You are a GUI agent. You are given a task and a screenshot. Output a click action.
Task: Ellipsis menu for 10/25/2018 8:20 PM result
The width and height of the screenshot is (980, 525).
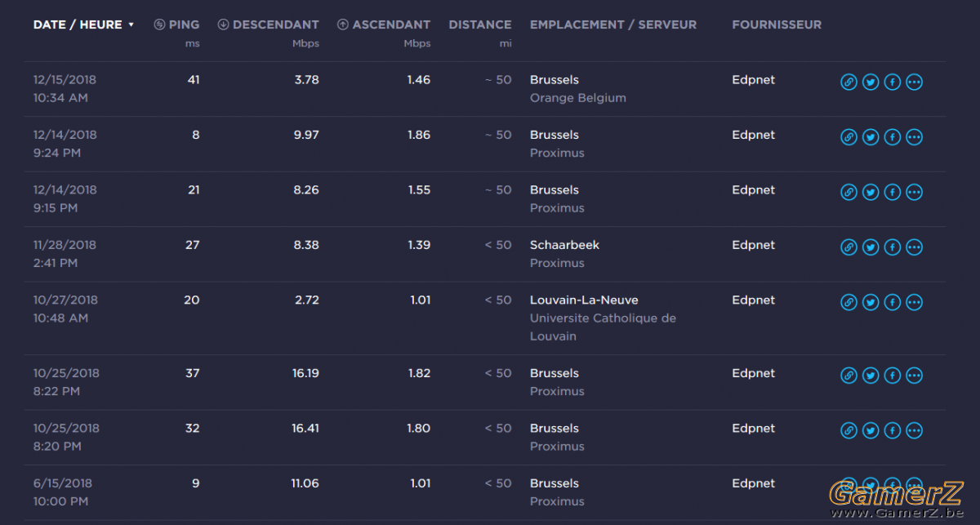point(915,431)
